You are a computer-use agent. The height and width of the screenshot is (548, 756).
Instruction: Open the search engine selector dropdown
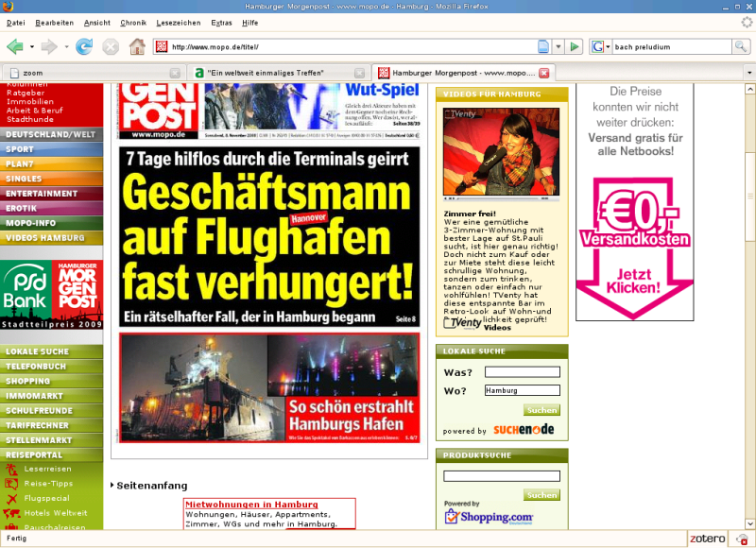[x=608, y=46]
